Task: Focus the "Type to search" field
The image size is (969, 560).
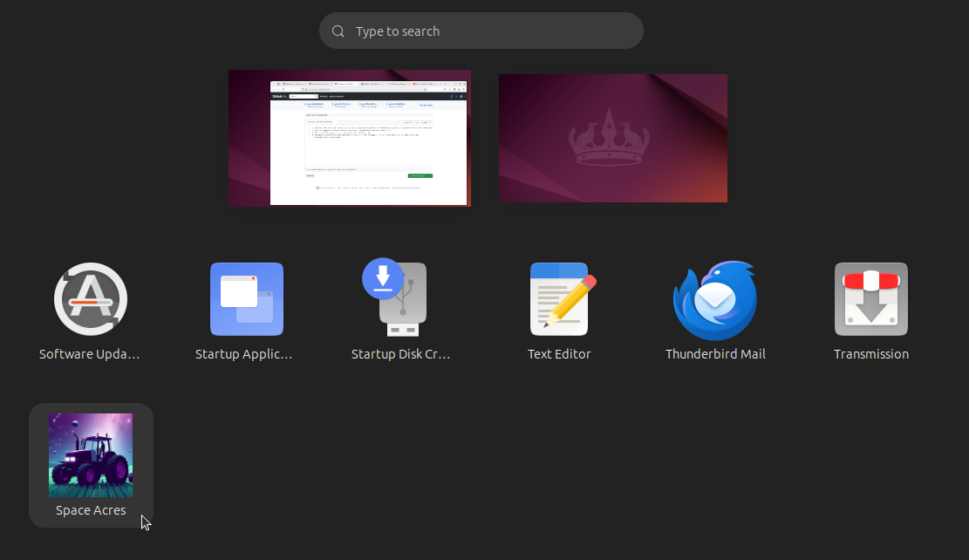Action: pyautogui.click(x=488, y=31)
